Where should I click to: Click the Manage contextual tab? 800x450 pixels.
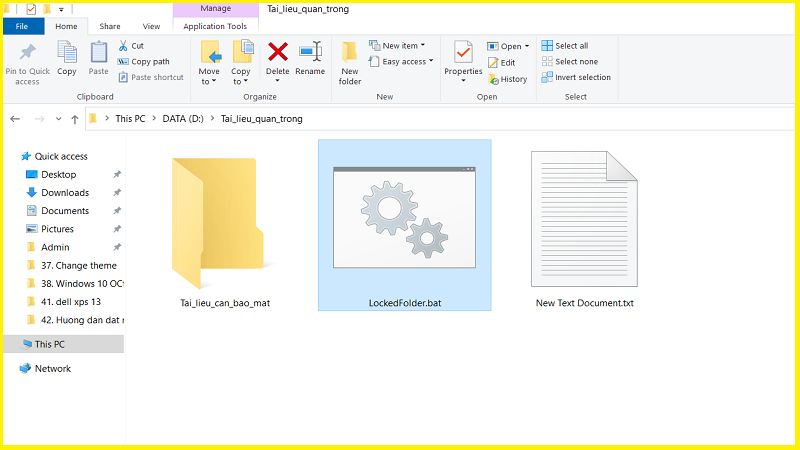tap(216, 9)
